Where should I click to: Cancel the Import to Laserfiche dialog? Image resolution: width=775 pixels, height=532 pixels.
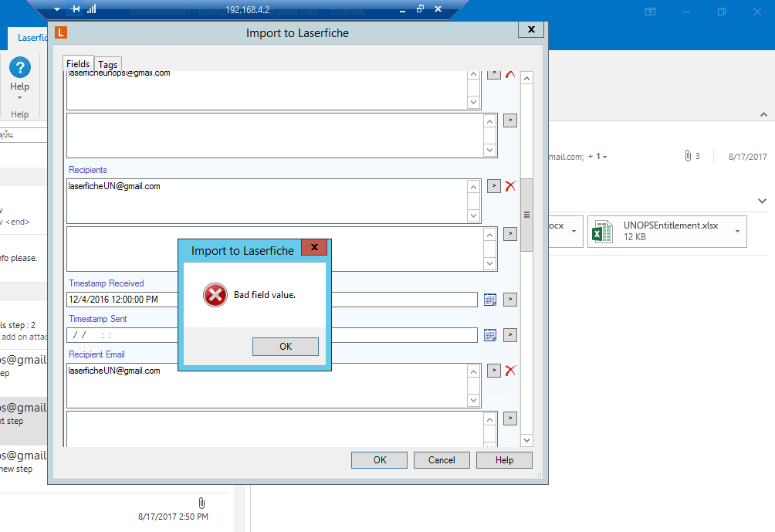(442, 460)
